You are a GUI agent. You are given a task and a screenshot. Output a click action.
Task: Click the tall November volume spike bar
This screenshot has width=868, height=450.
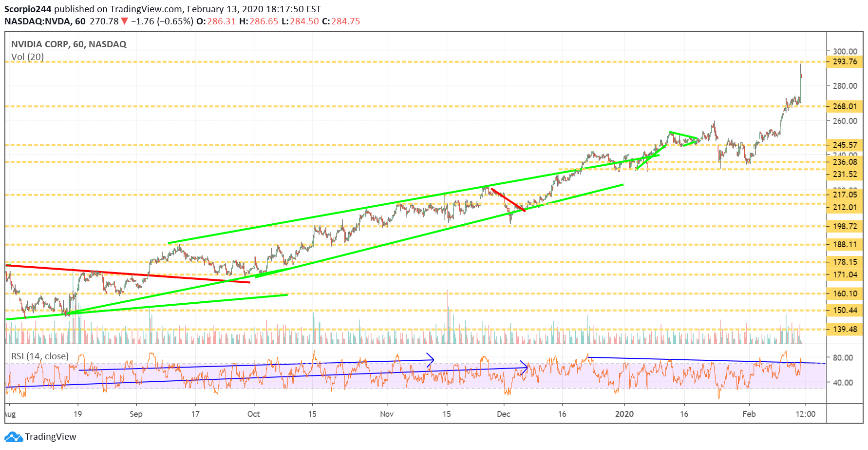447,317
